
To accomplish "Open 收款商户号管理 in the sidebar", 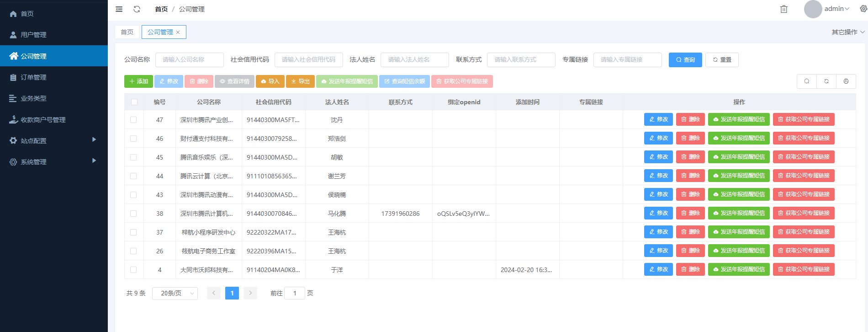I will 54,120.
